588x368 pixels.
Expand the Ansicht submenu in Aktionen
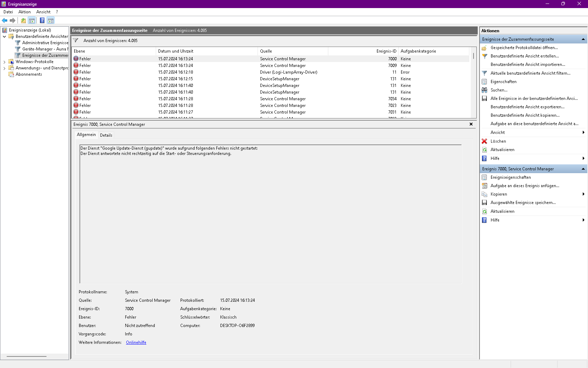[x=583, y=132]
